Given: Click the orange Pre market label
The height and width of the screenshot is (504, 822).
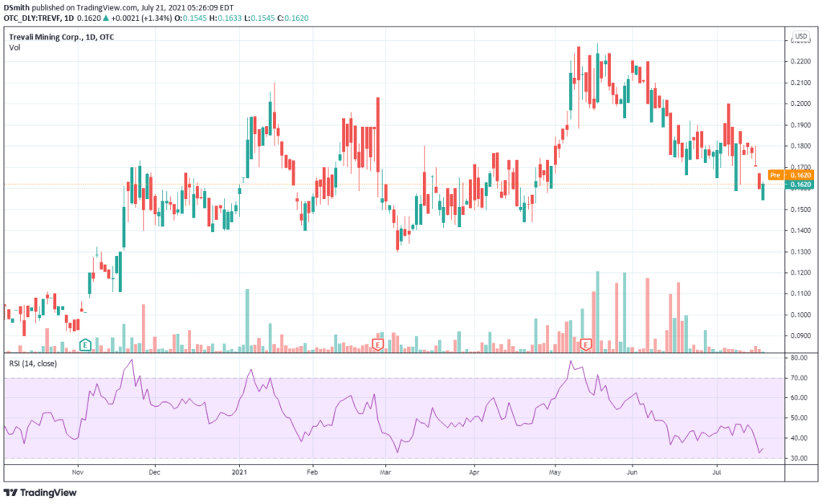Looking at the screenshot, I should tap(775, 175).
